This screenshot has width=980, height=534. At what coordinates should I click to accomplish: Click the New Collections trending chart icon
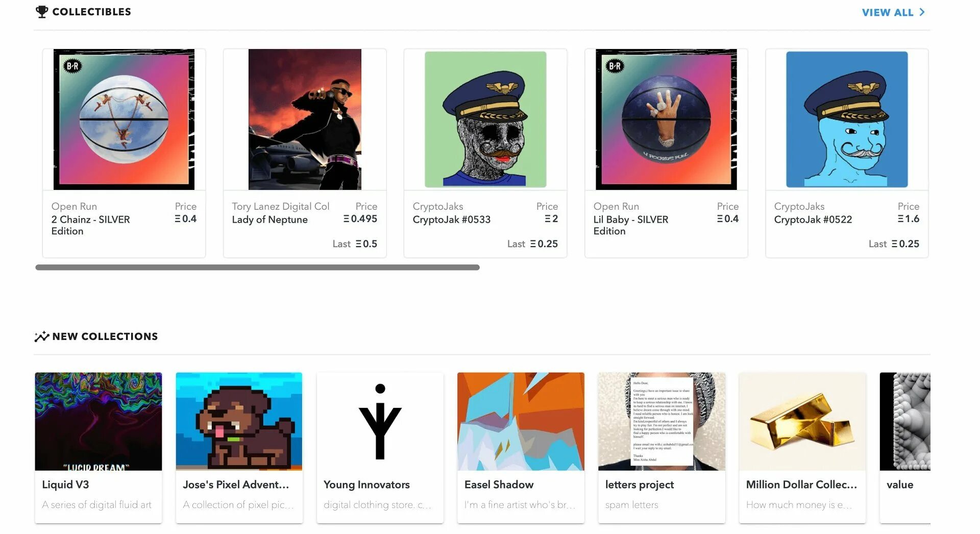(x=42, y=336)
